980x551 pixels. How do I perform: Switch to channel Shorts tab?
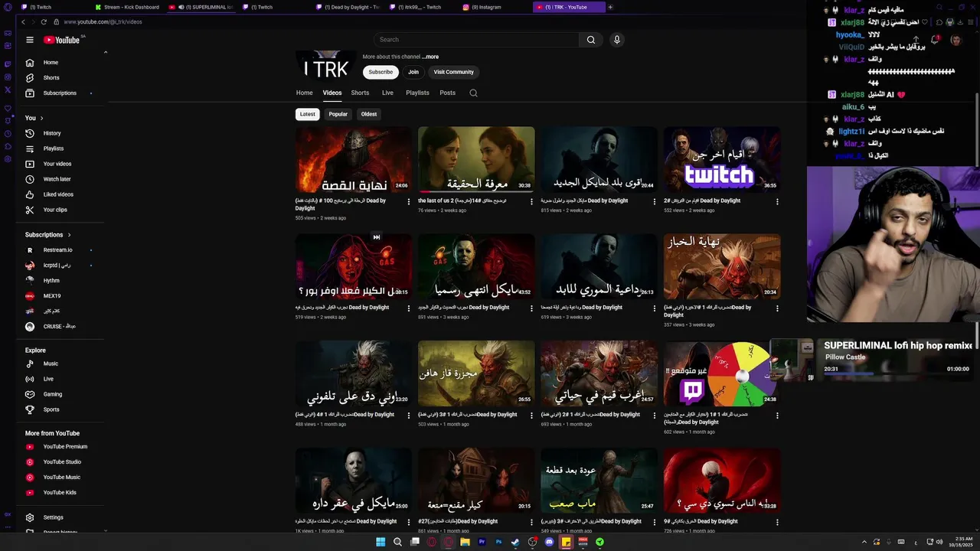click(360, 93)
